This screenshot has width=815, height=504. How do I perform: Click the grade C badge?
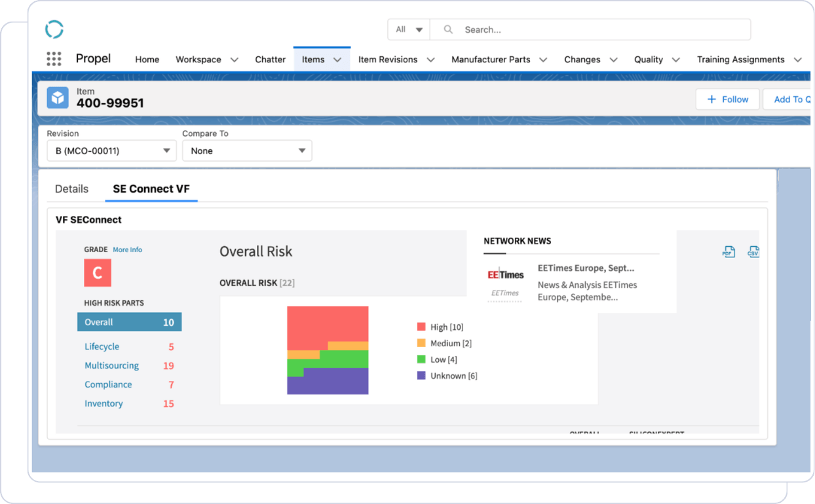coord(98,273)
